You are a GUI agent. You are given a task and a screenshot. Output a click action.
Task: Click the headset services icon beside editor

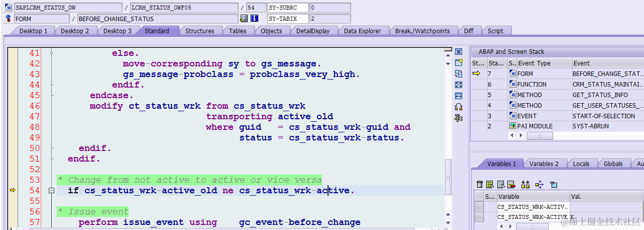(458, 107)
